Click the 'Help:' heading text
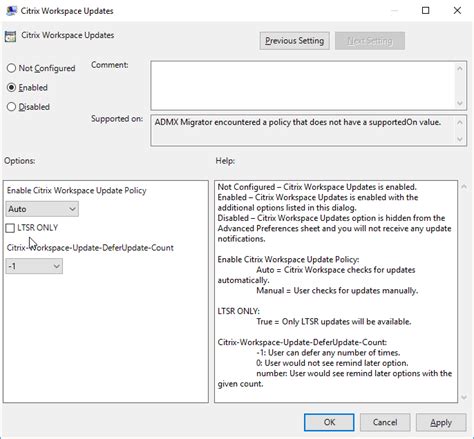The image size is (474, 439). tap(225, 161)
